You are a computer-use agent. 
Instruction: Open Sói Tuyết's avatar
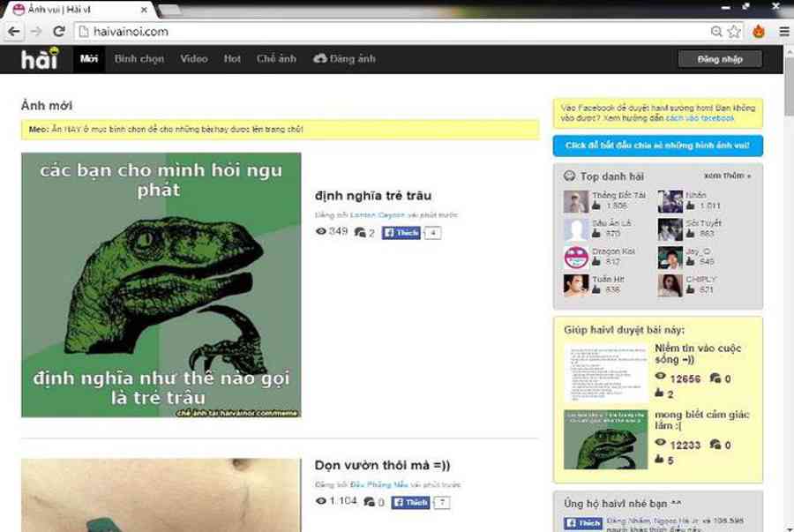(x=670, y=229)
